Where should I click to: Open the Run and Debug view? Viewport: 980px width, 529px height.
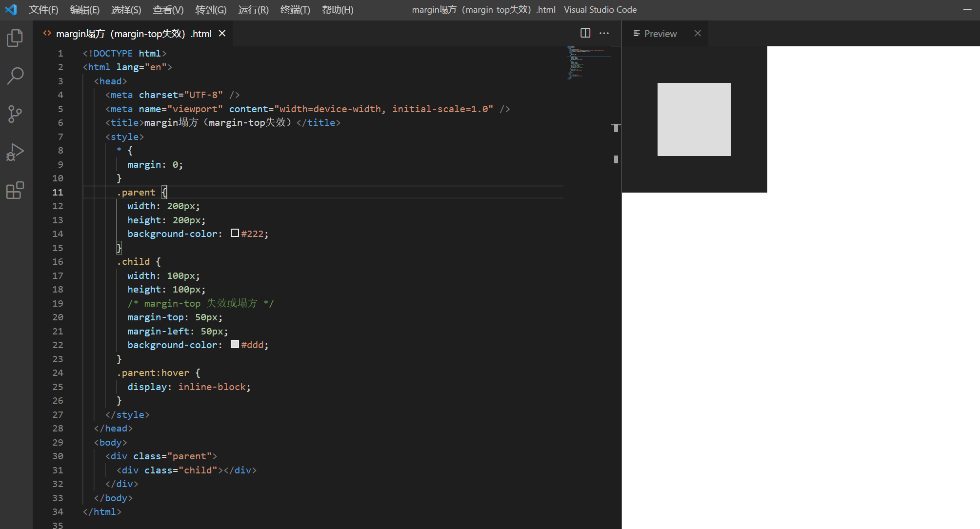(x=15, y=152)
